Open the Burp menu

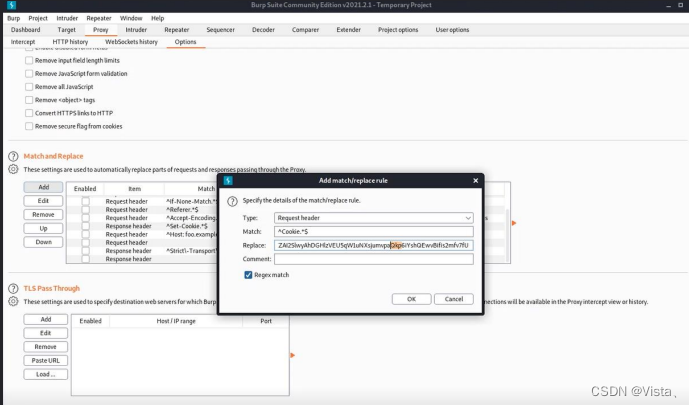[14, 18]
